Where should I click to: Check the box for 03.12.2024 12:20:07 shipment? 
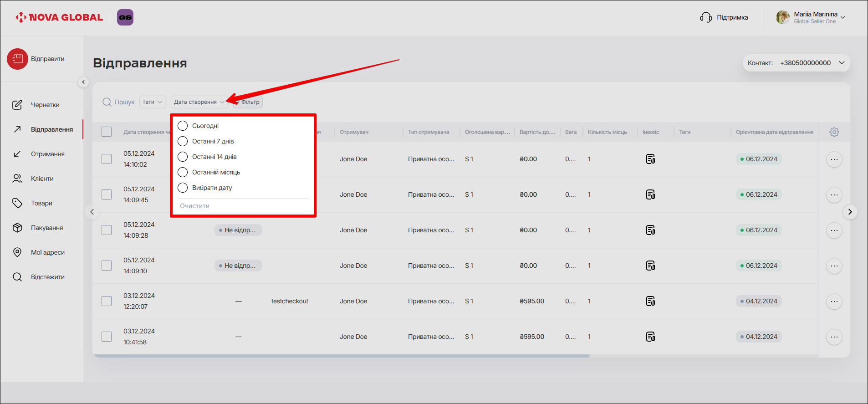(x=107, y=301)
